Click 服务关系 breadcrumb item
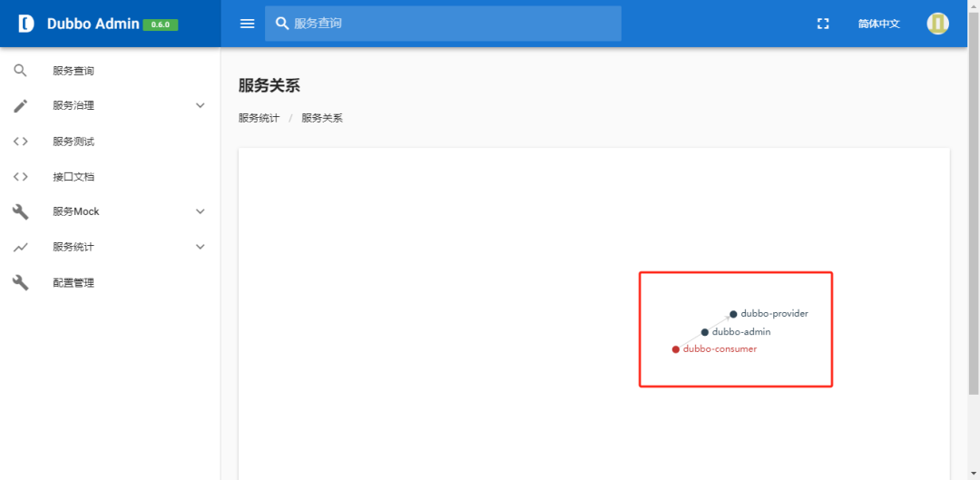Viewport: 980px width, 480px height. (322, 117)
